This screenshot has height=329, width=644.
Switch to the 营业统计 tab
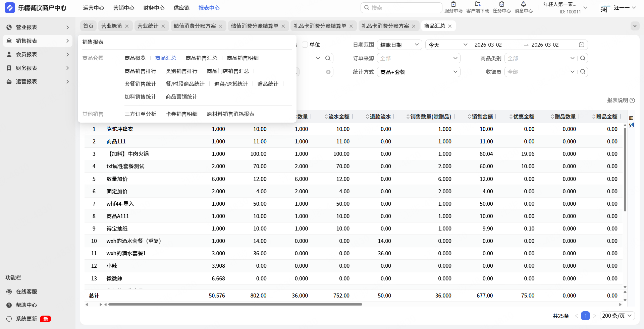pyautogui.click(x=148, y=26)
